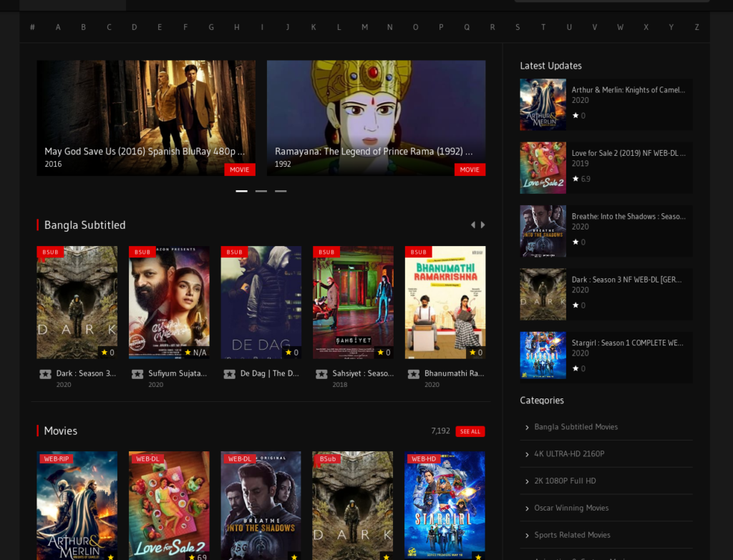Open Bhanumathi Ramakrishna poster

click(445, 303)
